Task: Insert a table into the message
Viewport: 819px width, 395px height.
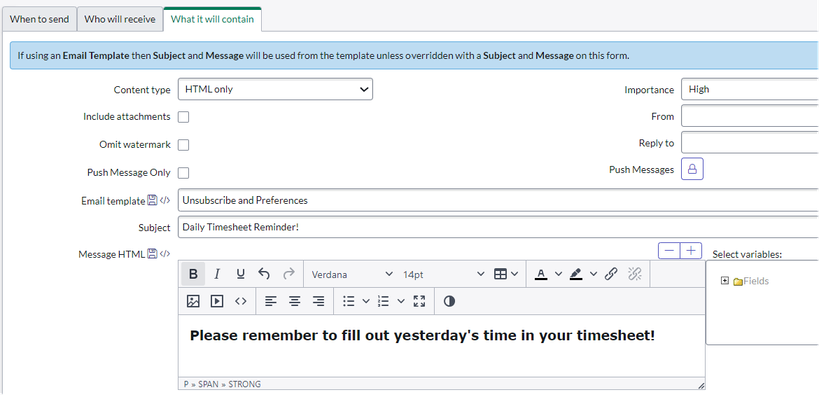Action: pyautogui.click(x=500, y=274)
